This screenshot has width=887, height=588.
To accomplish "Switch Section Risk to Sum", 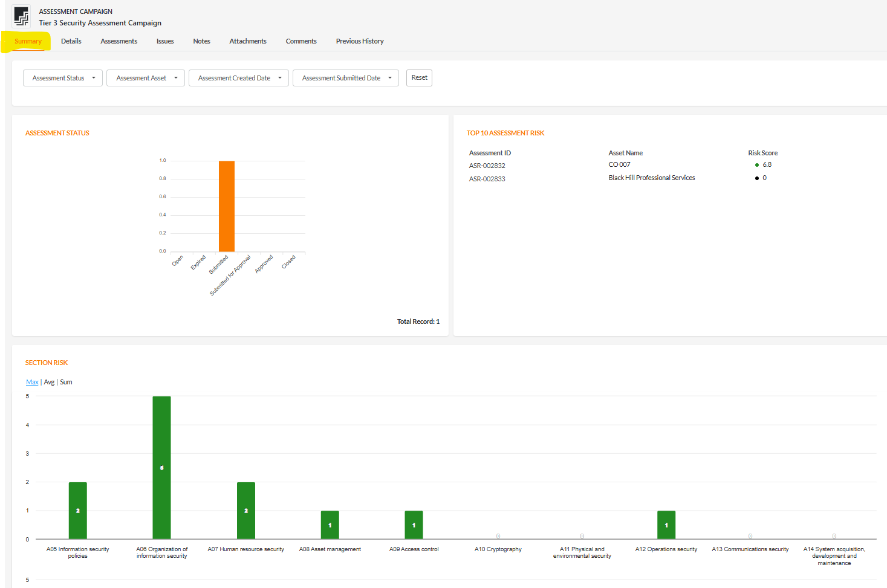I will [x=66, y=382].
